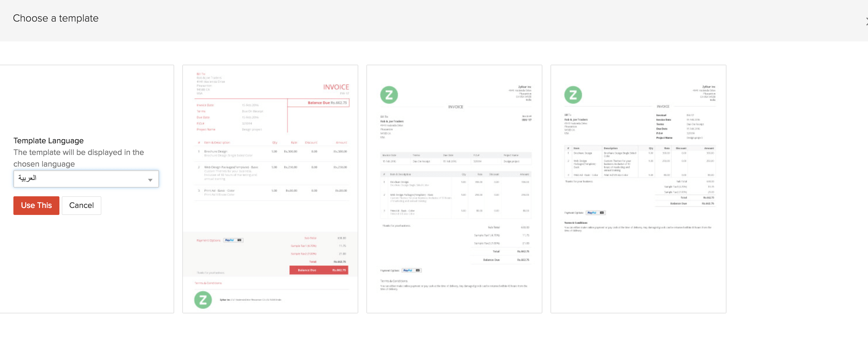868x339 pixels.
Task: Click Cancel to dismiss template selection
Action: tap(81, 205)
